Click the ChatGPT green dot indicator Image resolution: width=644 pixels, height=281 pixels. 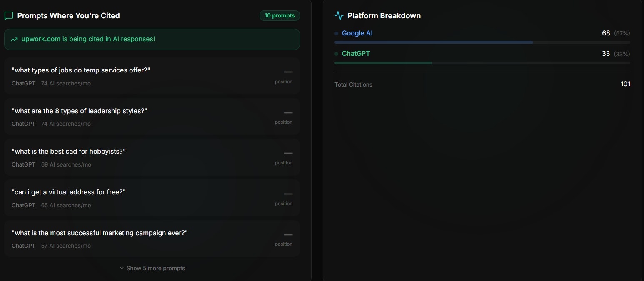pyautogui.click(x=337, y=54)
